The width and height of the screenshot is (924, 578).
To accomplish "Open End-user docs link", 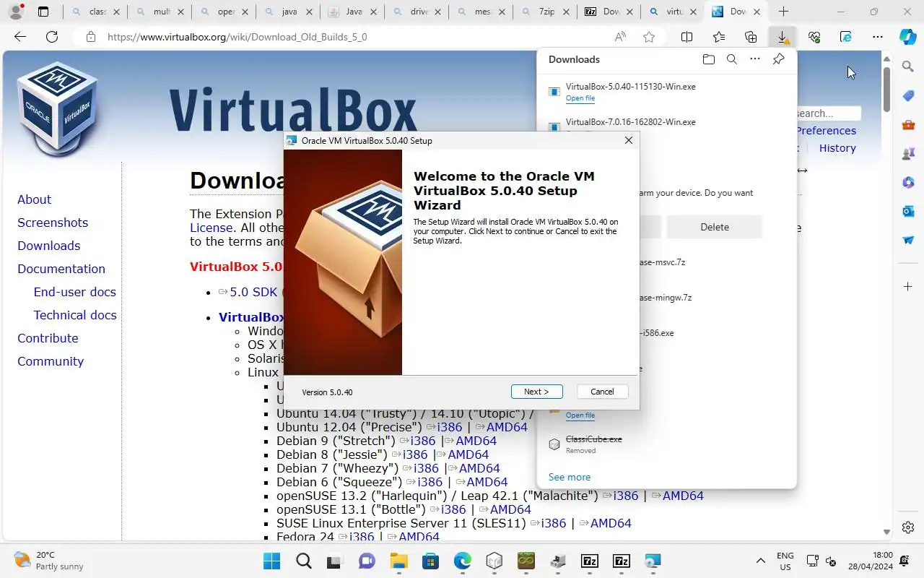I will (x=74, y=292).
